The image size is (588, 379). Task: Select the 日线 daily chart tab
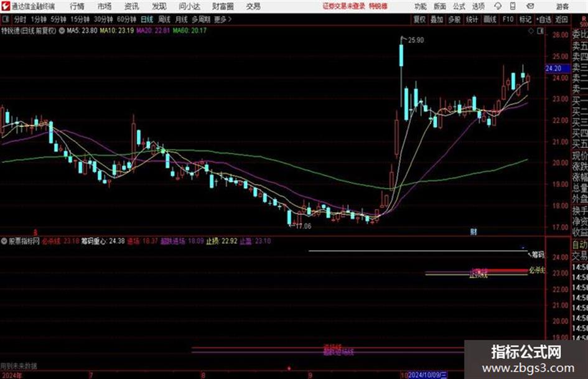pos(147,19)
